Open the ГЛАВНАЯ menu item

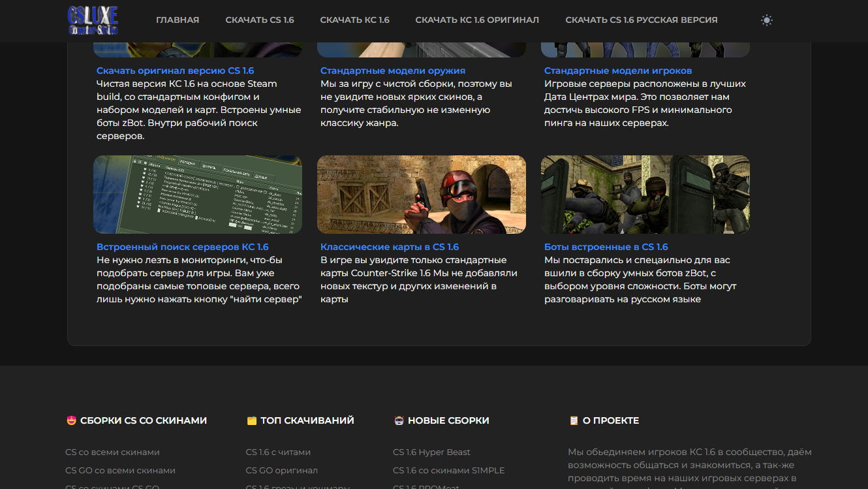[x=178, y=20]
